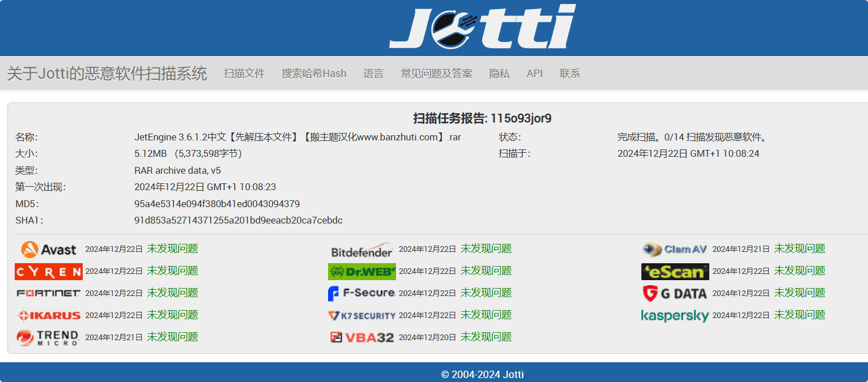The width and height of the screenshot is (868, 382).
Task: Click the 未发现问题 result for Cyren
Action: click(172, 271)
